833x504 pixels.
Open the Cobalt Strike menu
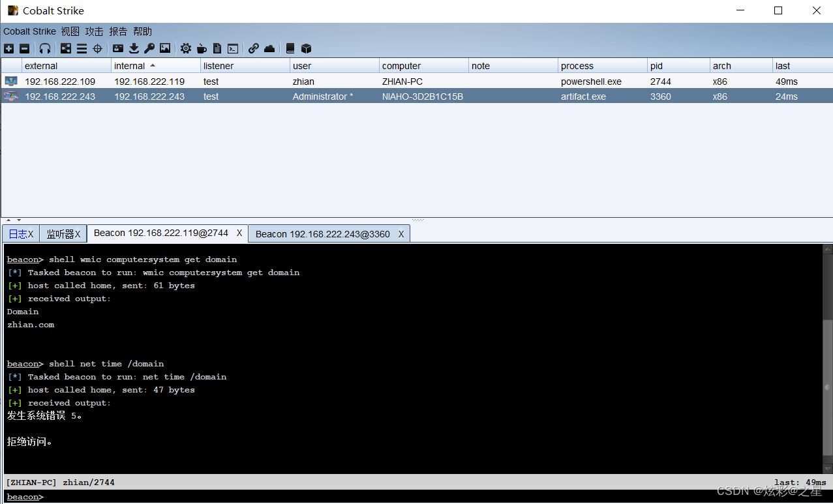(29, 31)
